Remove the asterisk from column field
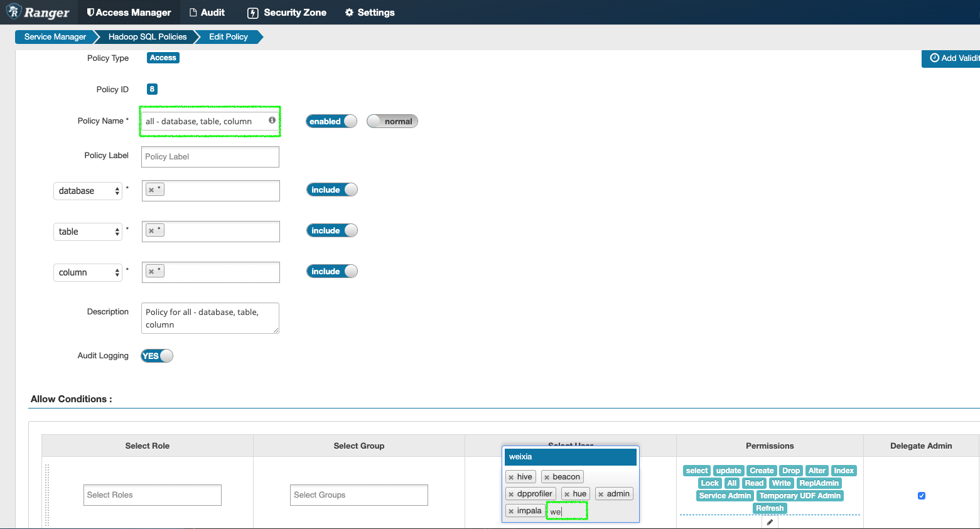Screen dimensions: 980x529 (x=151, y=272)
